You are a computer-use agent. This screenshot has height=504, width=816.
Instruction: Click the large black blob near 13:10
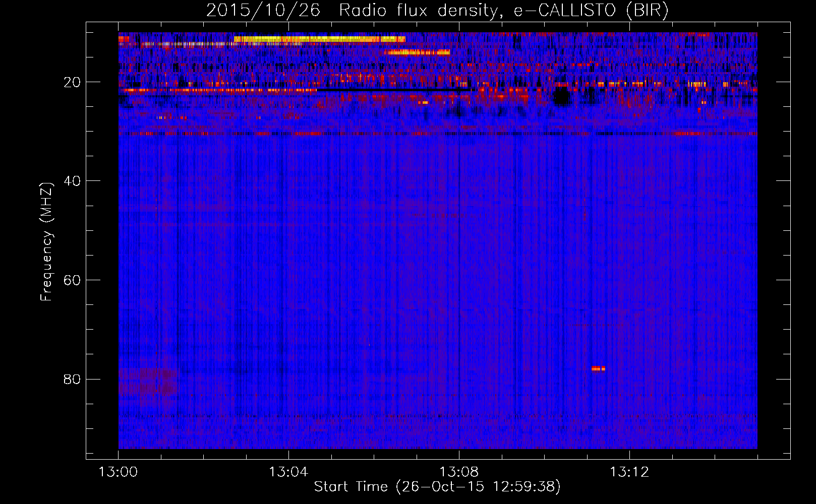[x=561, y=96]
